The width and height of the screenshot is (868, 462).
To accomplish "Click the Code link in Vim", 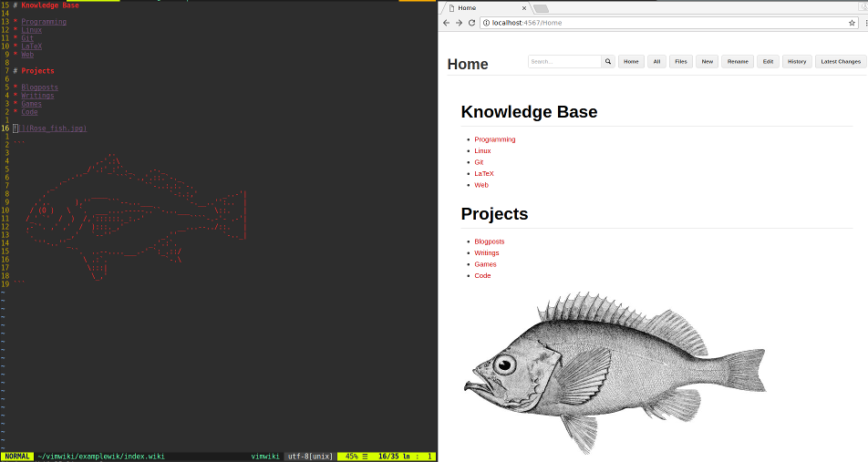I will pos(29,112).
